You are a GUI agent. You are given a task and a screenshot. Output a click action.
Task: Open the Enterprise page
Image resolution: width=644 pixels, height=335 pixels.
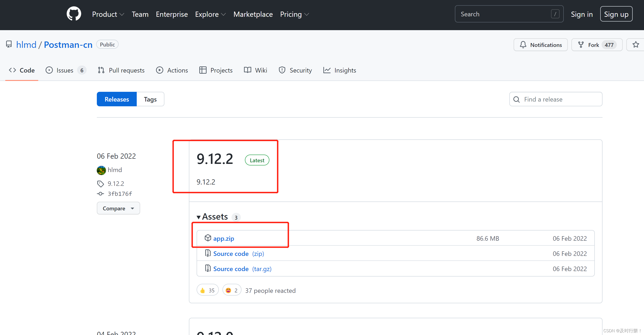172,14
